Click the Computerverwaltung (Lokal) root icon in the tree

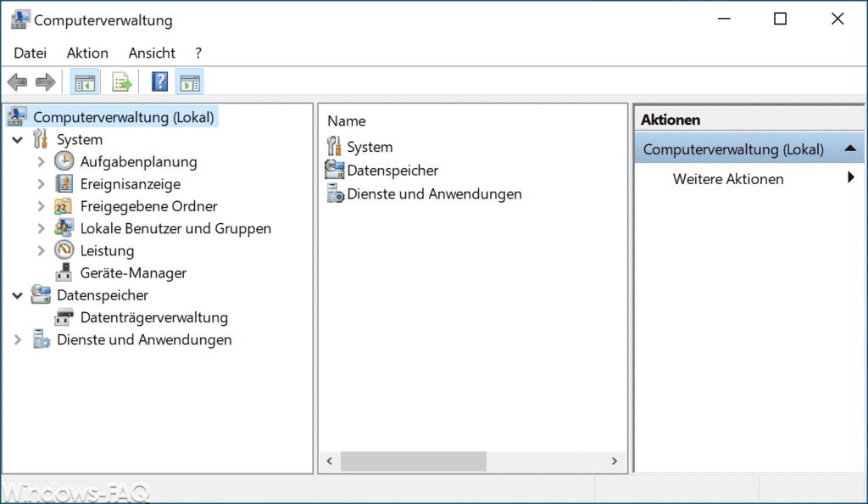pyautogui.click(x=17, y=117)
